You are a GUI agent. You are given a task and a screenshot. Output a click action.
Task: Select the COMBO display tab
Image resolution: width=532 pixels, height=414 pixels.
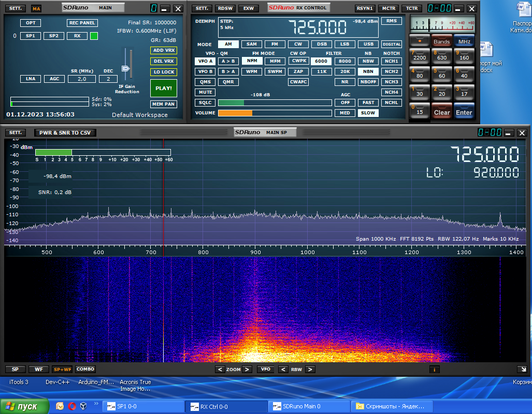(85, 369)
